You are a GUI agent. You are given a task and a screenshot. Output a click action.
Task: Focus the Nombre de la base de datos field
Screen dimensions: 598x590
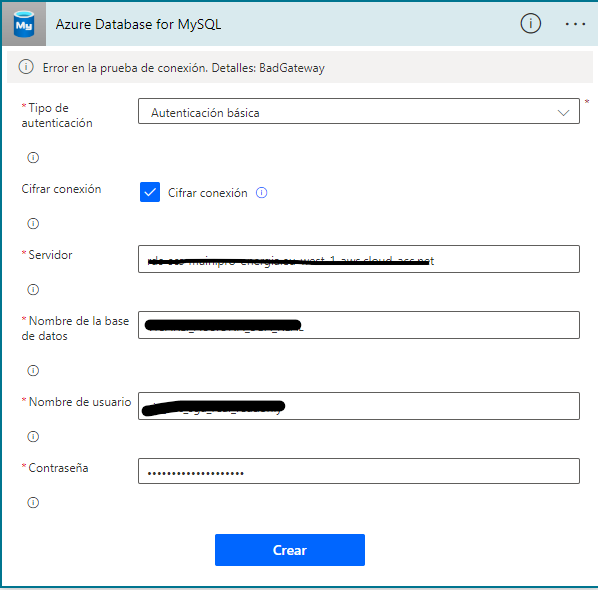[x=359, y=325]
